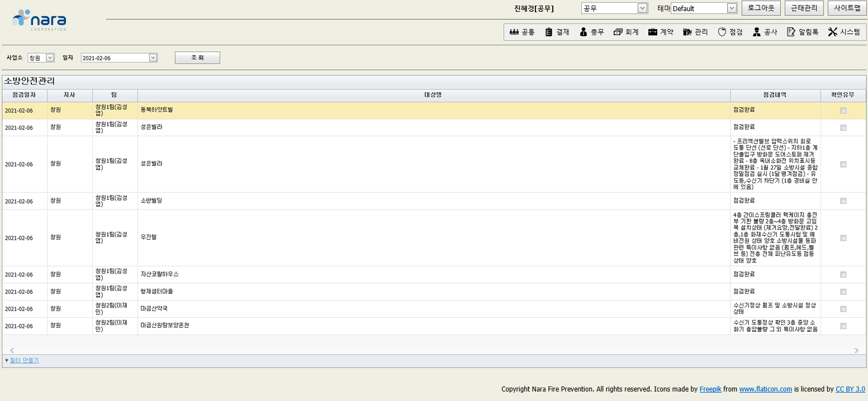
Task: Select the 회계 money icon
Action: [618, 32]
